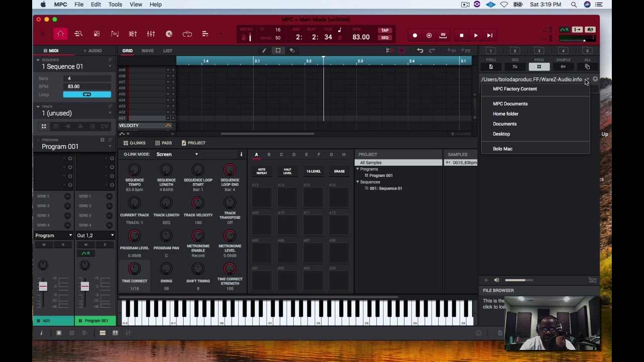The height and width of the screenshot is (362, 644).
Task: Open browser folder shortcut 3
Action: pyautogui.click(x=539, y=50)
